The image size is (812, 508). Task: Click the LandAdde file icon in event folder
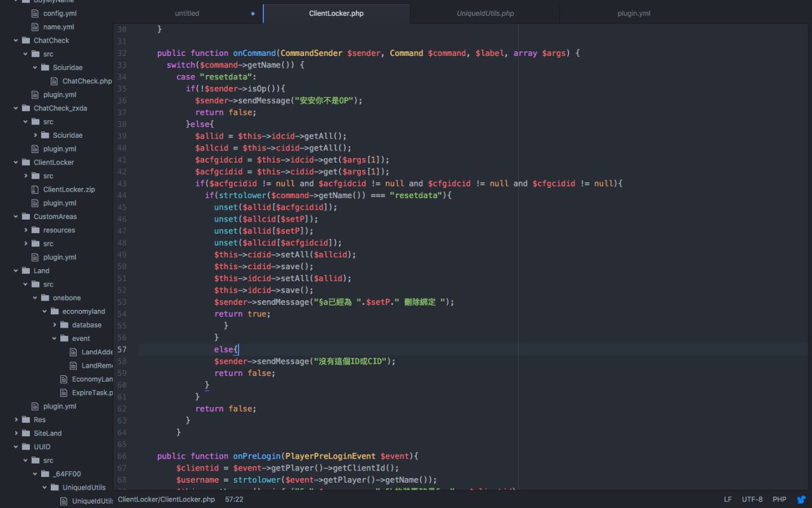pos(74,352)
